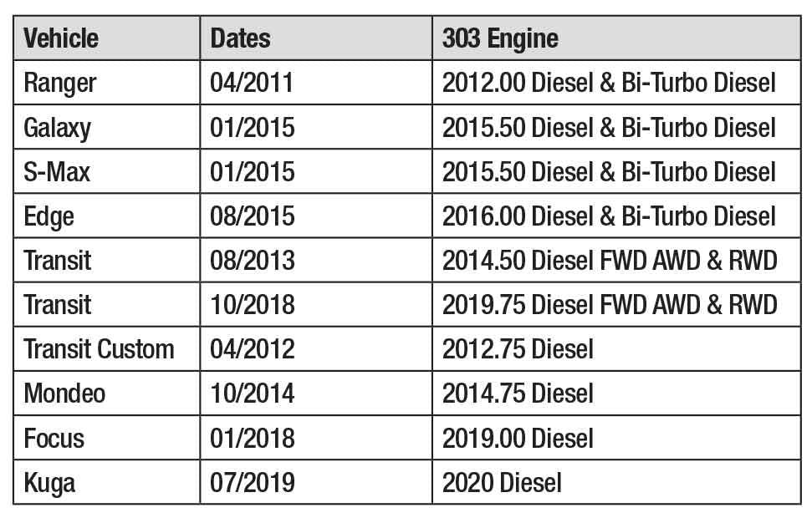Click the 2014.50 Diesel FWD AWD & RWD cell
Image resolution: width=812 pixels, height=523 pixels.
click(609, 260)
